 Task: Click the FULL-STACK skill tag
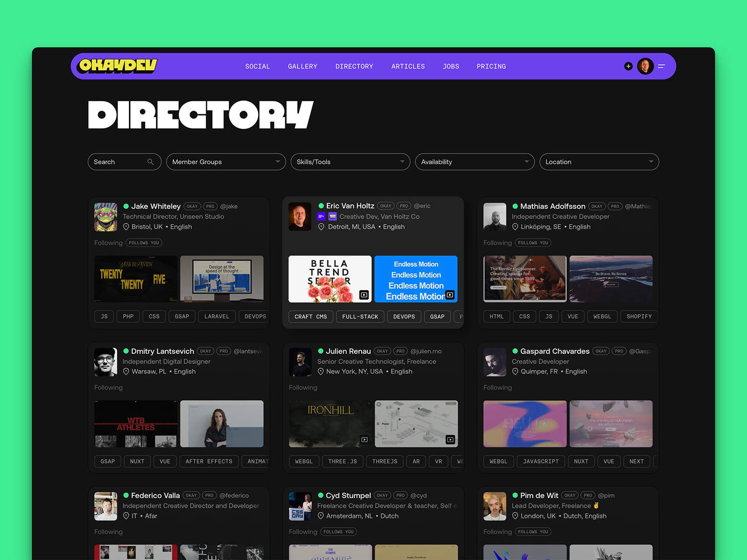[360, 316]
